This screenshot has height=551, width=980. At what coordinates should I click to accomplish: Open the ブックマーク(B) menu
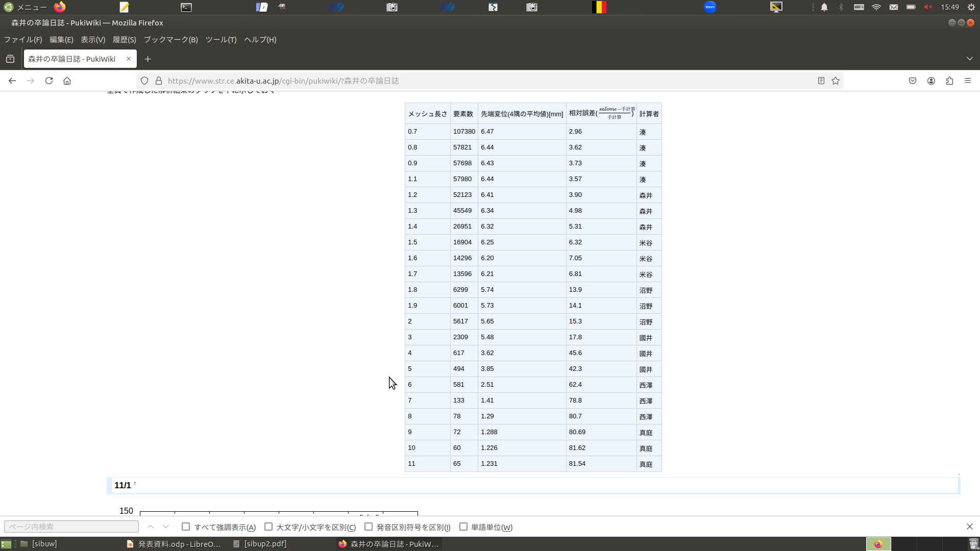point(170,39)
